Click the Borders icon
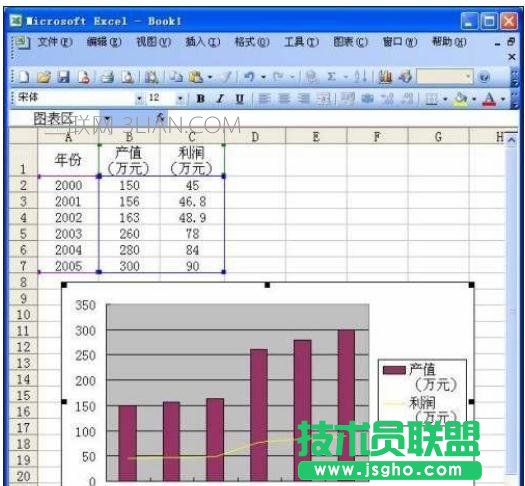The width and height of the screenshot is (525, 486). click(x=431, y=99)
